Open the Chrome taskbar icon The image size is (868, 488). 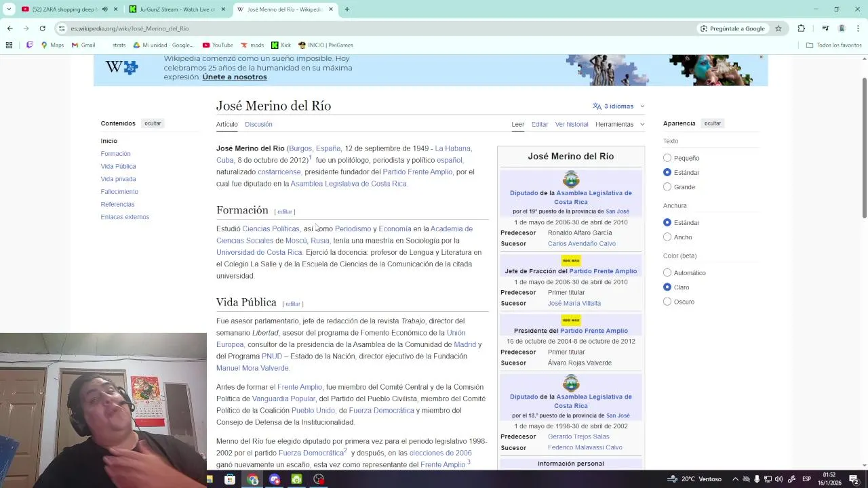253,479
